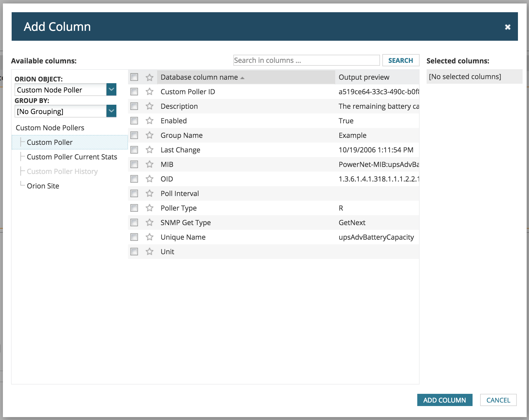Focus the Search in columns field

[x=306, y=60]
